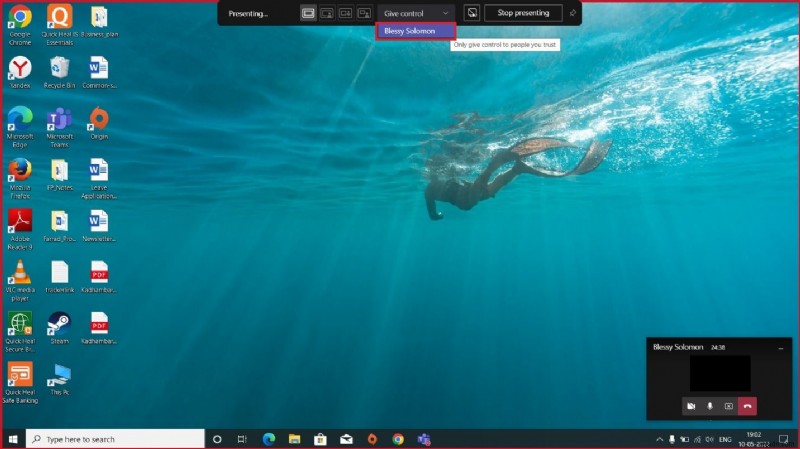Mute microphone in Teams call window
This screenshot has height=449, width=800.
710,406
